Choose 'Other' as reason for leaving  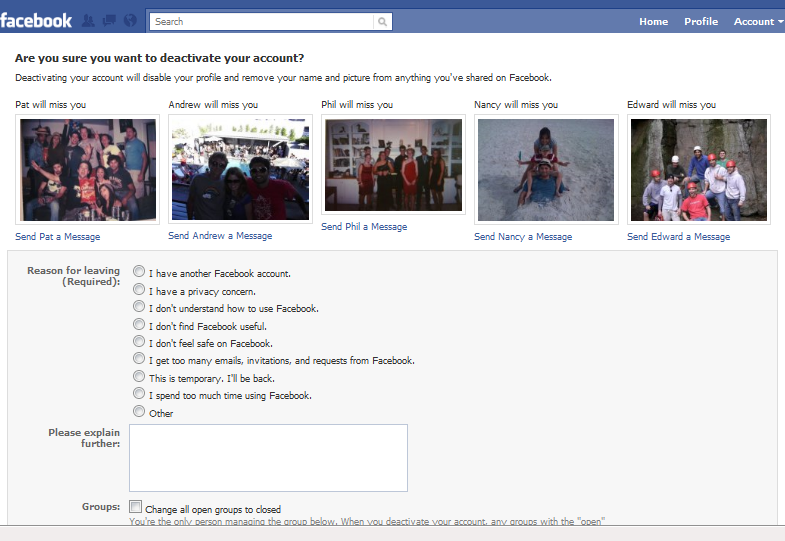click(139, 412)
